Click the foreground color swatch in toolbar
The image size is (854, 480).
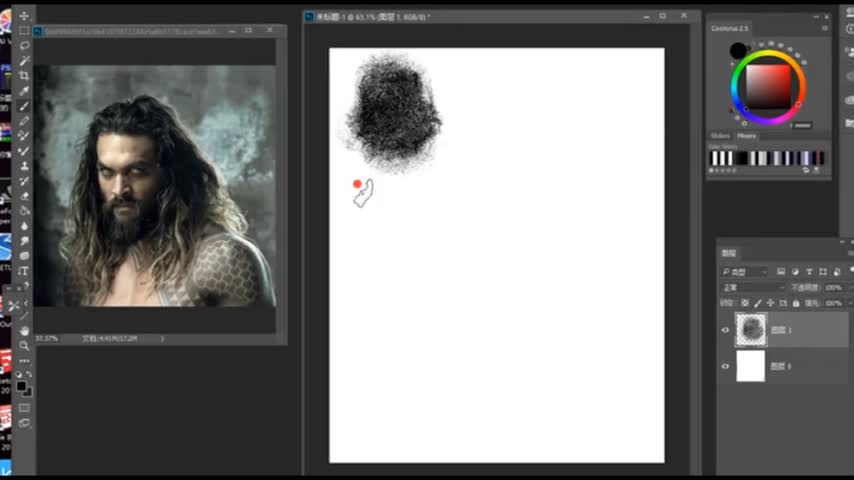21,386
